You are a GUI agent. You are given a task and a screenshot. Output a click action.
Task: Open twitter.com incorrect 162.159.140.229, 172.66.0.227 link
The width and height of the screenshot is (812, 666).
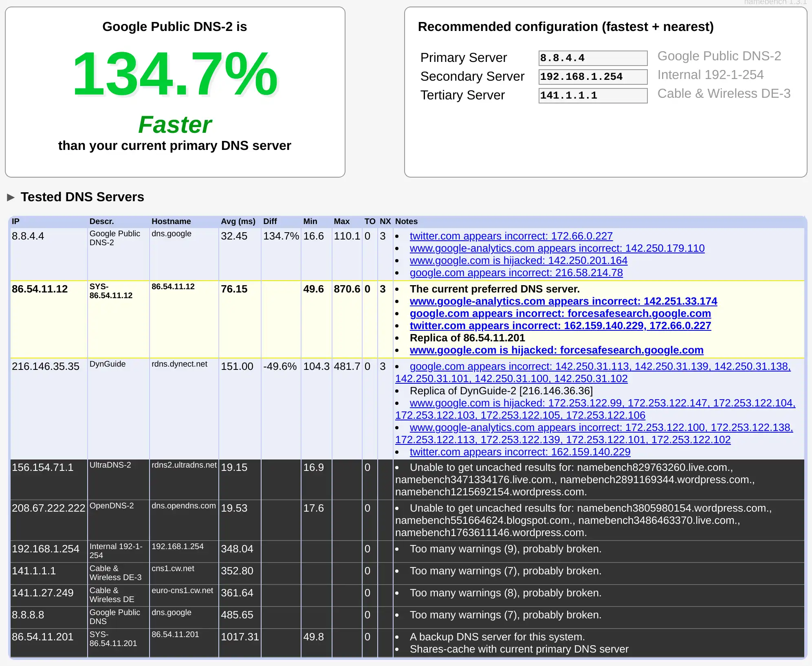(560, 326)
